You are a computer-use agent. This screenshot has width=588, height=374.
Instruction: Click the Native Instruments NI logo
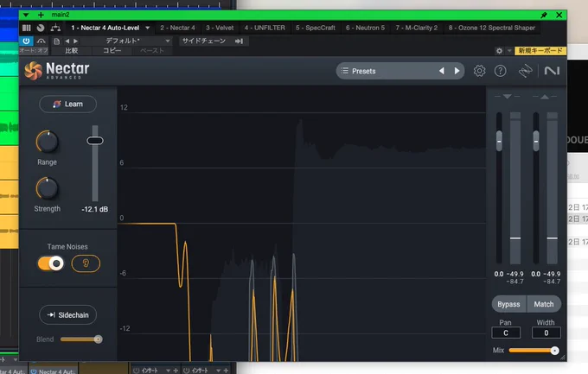click(552, 71)
